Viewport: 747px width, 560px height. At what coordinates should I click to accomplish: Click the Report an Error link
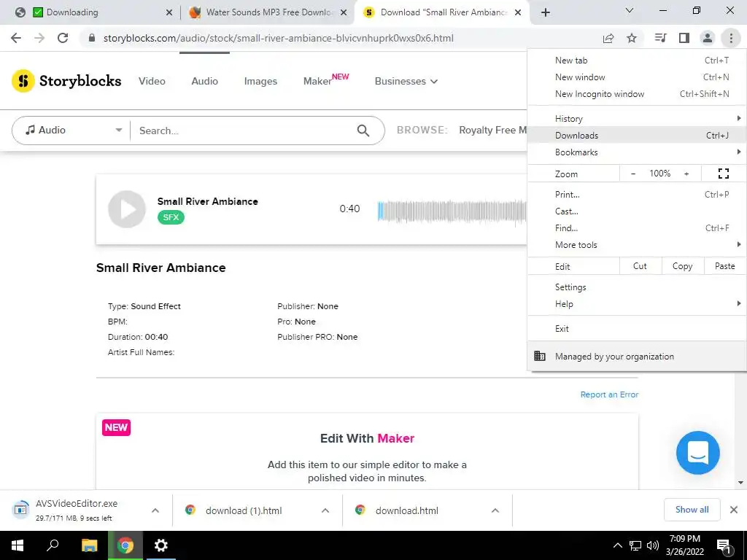pos(609,394)
